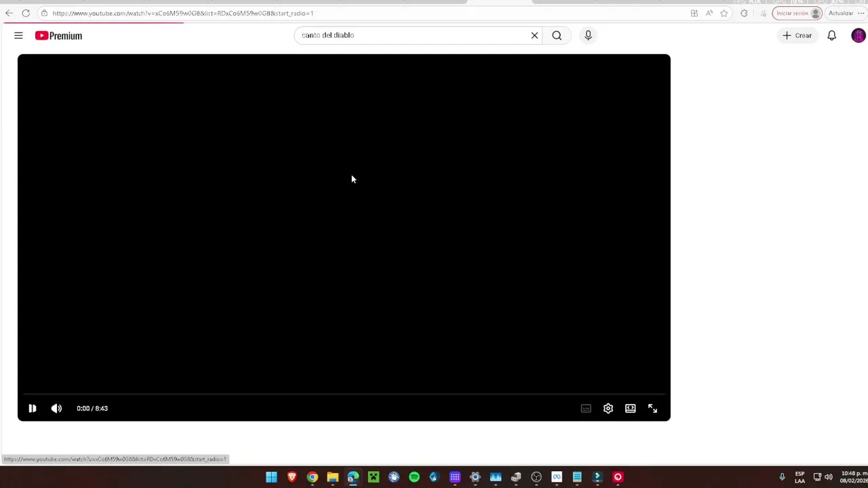Open network and volume quick settings
The image size is (868, 488).
pos(823,477)
